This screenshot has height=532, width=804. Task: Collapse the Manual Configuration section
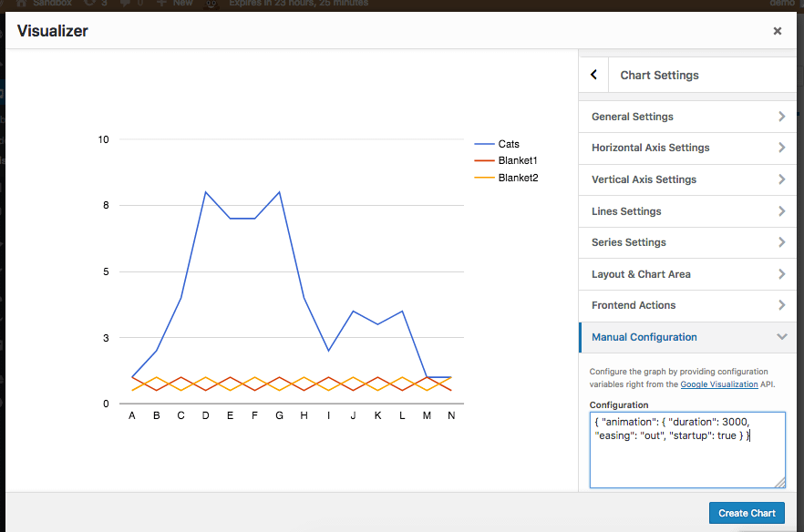click(x=781, y=337)
